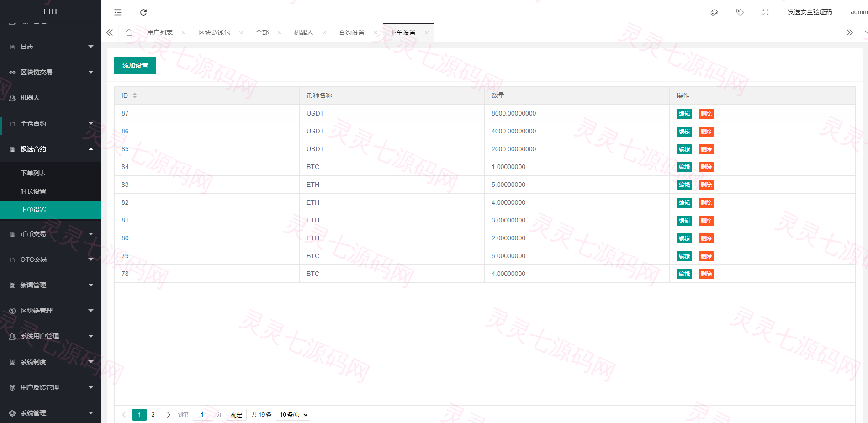Expand 日志 sidebar menu
Screen dimensions: 868x423
[x=50, y=47]
